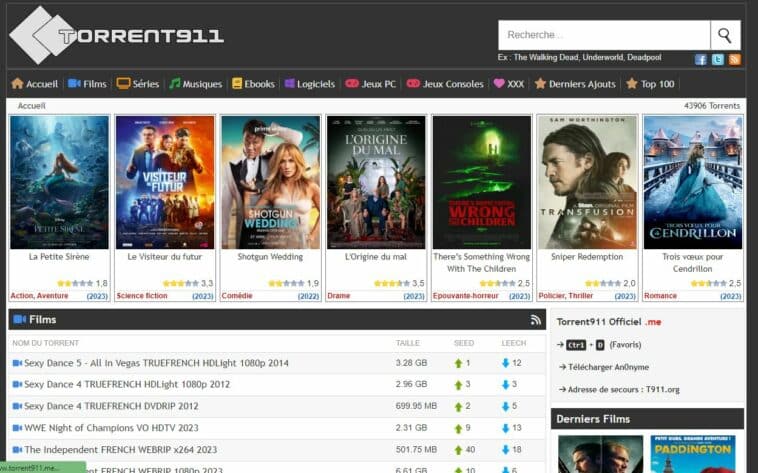Click the music note icon beside Musiques
This screenshot has width=758, height=473.
(x=175, y=84)
